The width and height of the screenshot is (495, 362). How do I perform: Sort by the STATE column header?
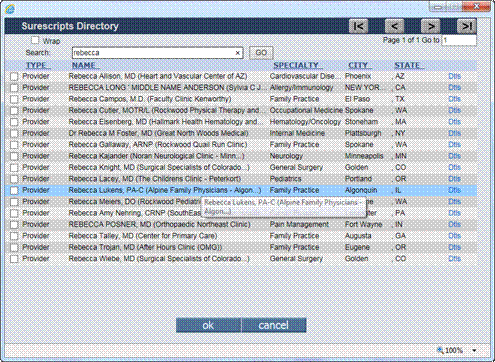tap(409, 65)
